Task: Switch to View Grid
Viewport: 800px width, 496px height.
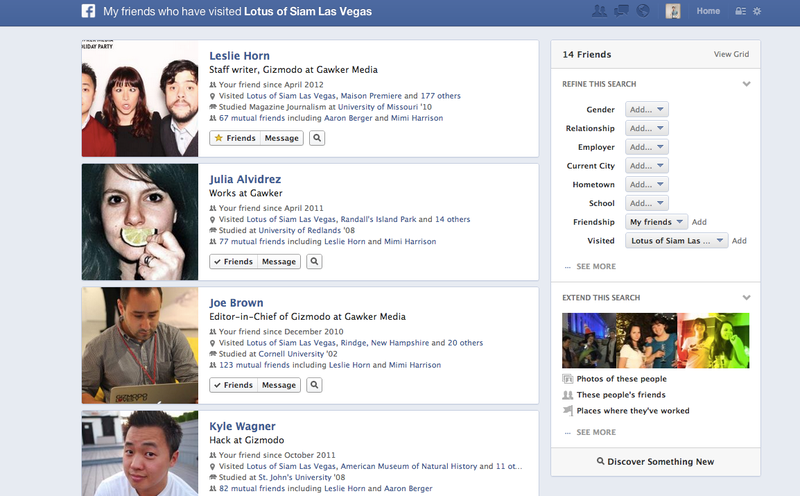Action: (731, 54)
